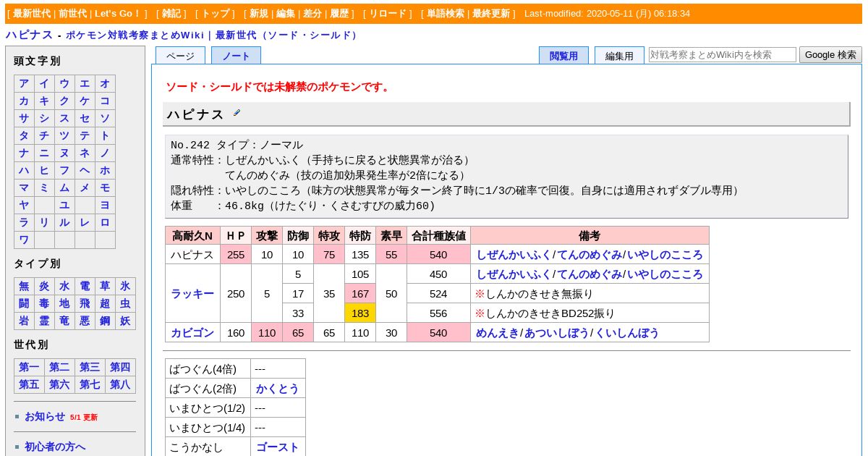
Task: Go to トップ page from the top bar
Action: click(x=216, y=14)
